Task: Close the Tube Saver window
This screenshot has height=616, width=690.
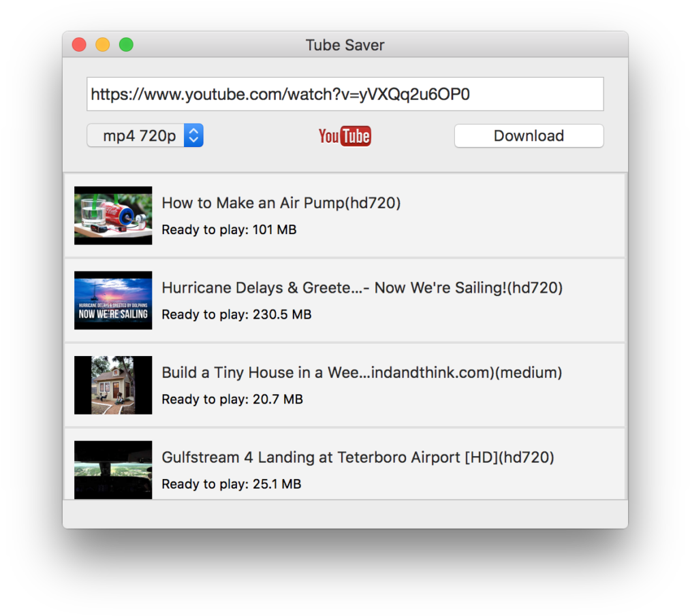Action: (x=79, y=44)
